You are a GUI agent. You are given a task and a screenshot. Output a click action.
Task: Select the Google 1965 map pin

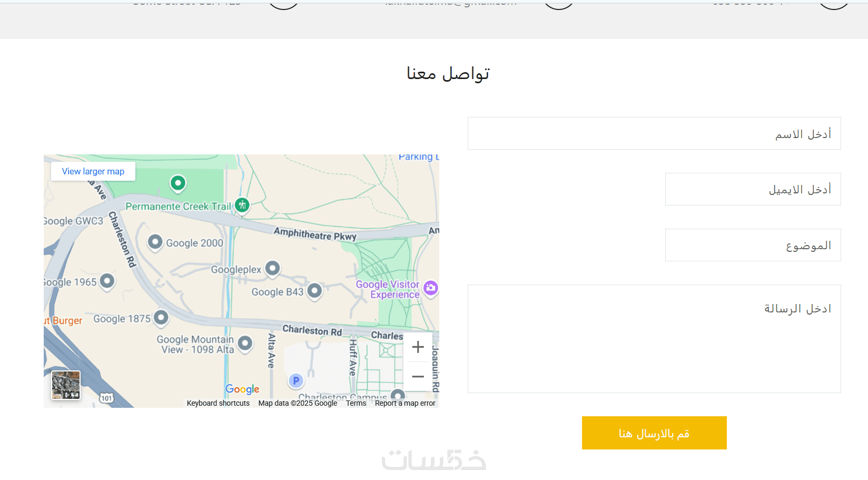click(x=107, y=281)
